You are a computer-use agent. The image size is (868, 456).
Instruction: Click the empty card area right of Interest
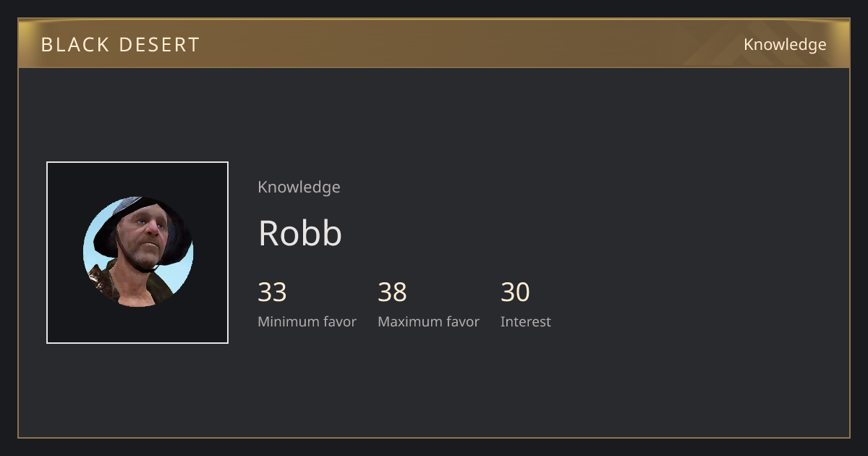coord(694,304)
